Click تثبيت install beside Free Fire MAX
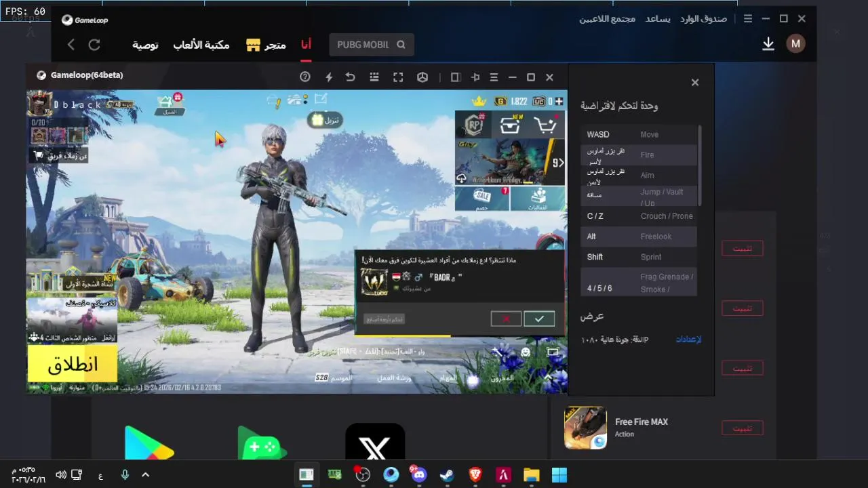This screenshot has height=488, width=868. 743,428
